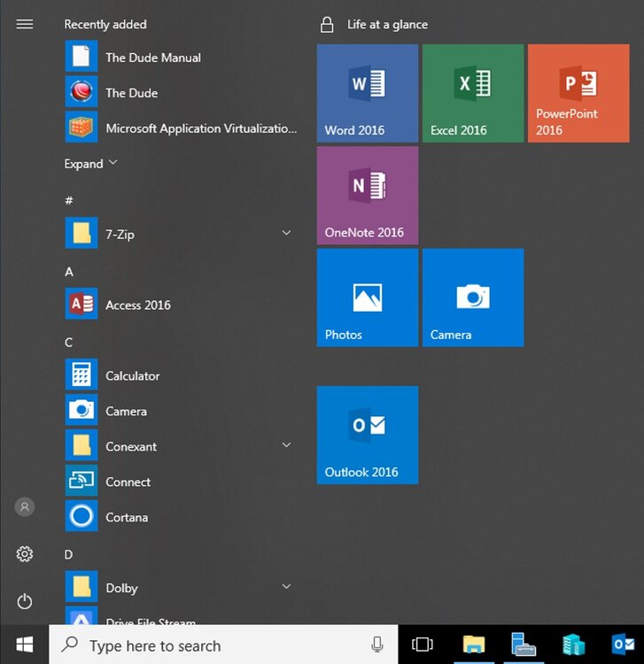Expand the Dolby folder chevron

(x=286, y=586)
